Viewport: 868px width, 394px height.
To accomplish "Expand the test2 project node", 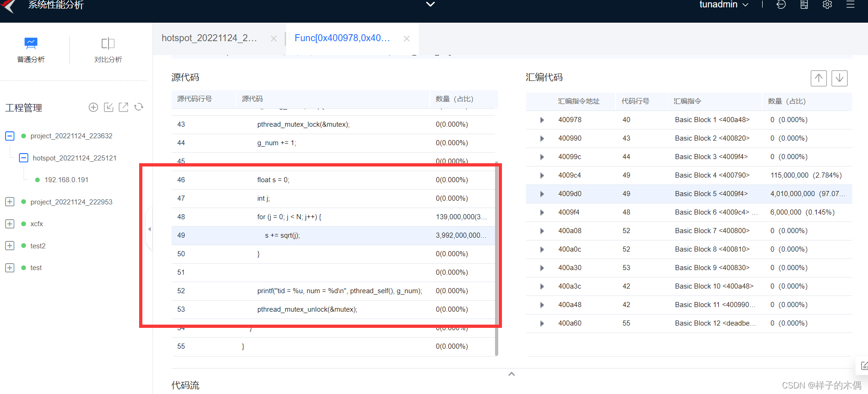I will pos(10,246).
